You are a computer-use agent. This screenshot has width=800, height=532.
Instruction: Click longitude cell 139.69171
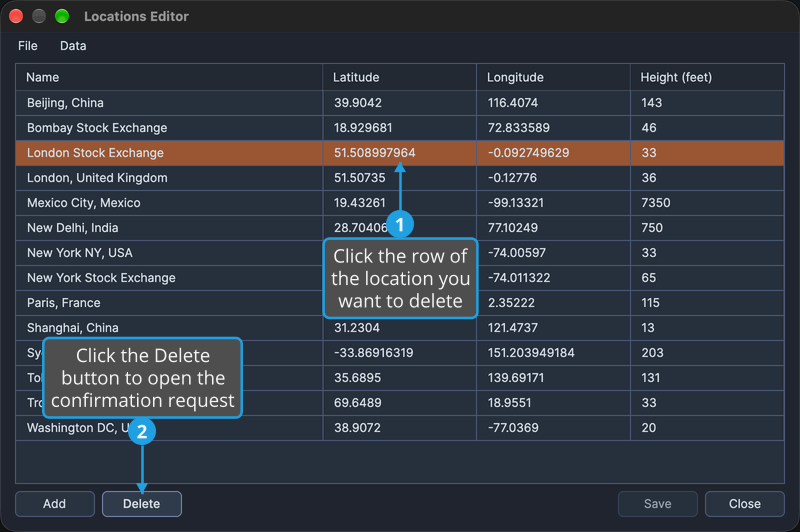(x=553, y=378)
